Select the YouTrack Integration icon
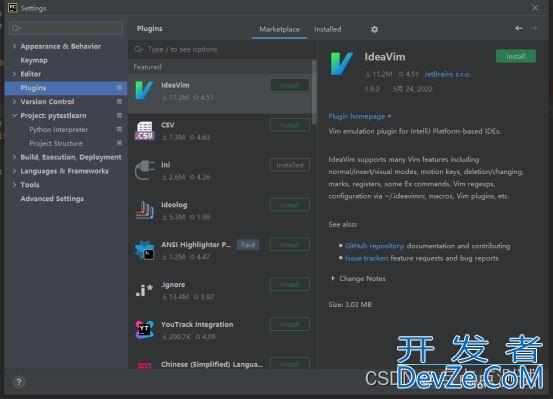553x399 pixels. point(145,330)
